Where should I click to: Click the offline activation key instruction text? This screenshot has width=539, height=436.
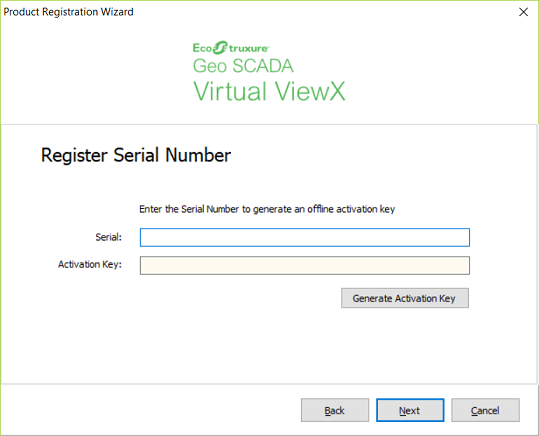coord(267,209)
